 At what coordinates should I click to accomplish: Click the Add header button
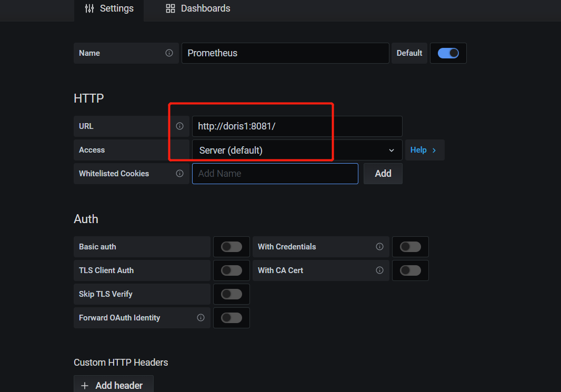point(114,385)
